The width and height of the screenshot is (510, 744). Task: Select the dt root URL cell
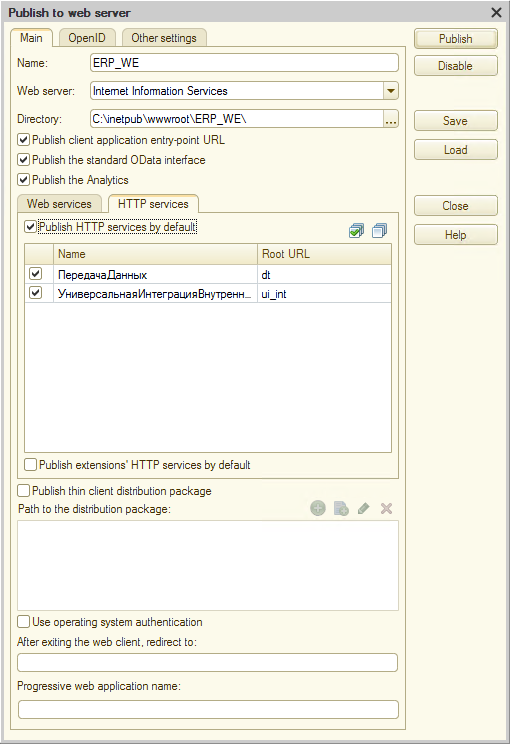point(325,274)
